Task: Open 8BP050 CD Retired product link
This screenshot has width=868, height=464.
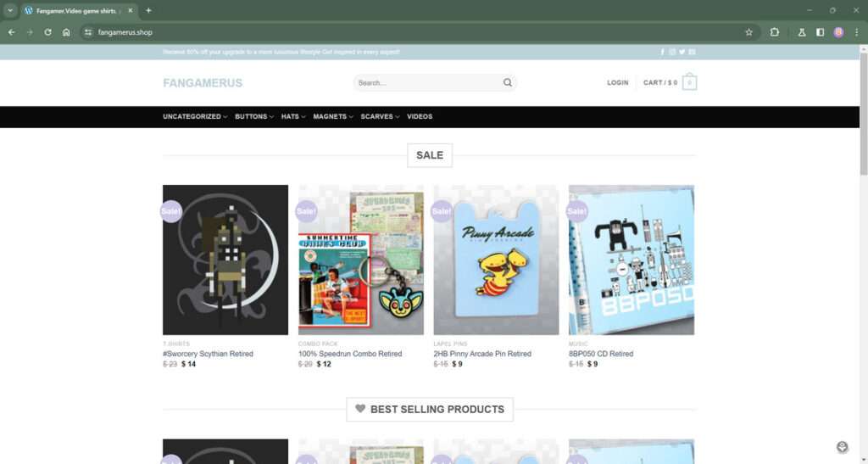Action: 601,353
